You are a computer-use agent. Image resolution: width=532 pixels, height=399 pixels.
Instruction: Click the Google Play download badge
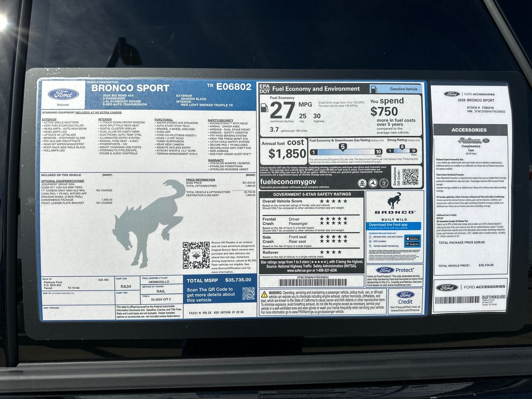point(412,244)
